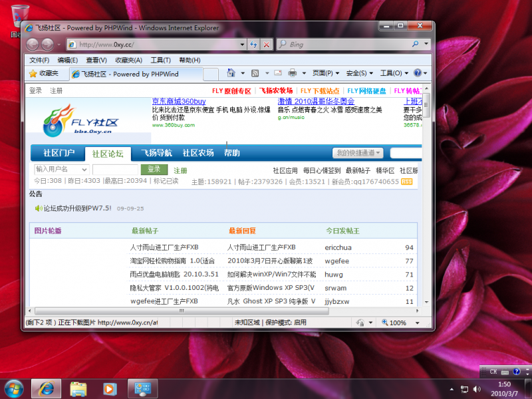Click the volume speaker tray icon

point(477,389)
